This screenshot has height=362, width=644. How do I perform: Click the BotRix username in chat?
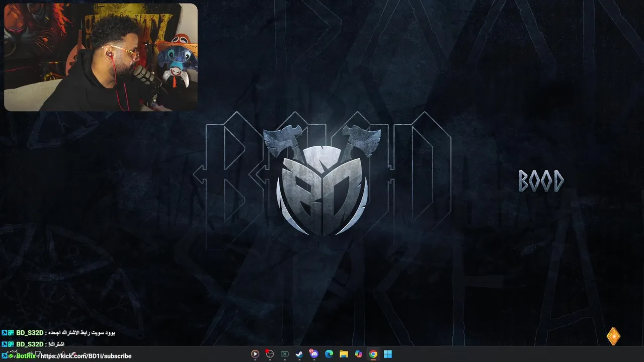(x=26, y=356)
